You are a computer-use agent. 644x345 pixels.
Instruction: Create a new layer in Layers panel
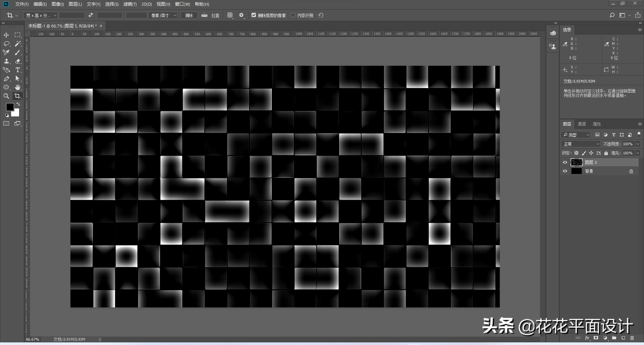[623, 338]
